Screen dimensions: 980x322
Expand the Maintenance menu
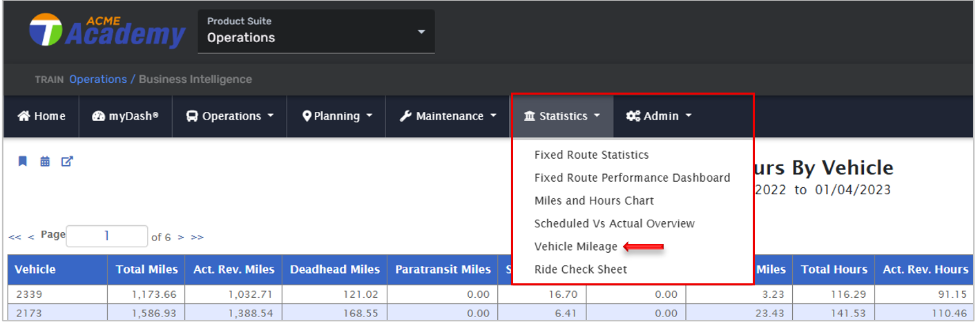click(x=448, y=116)
